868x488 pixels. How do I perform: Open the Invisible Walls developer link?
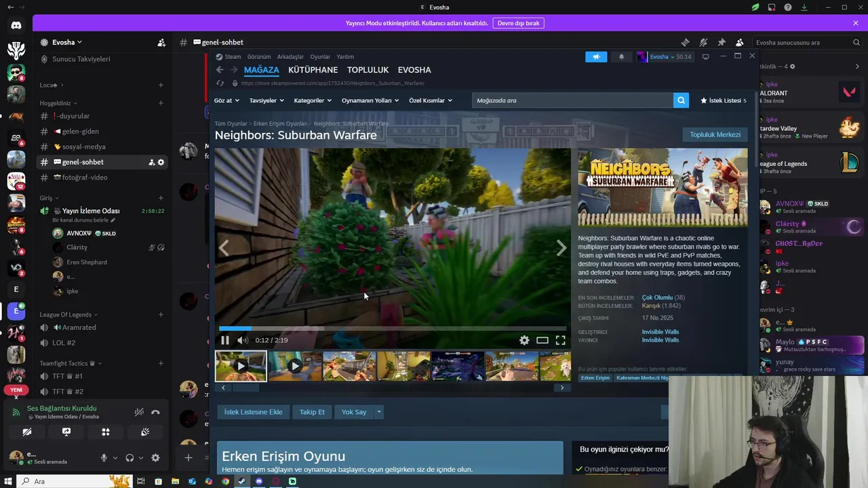[660, 332]
